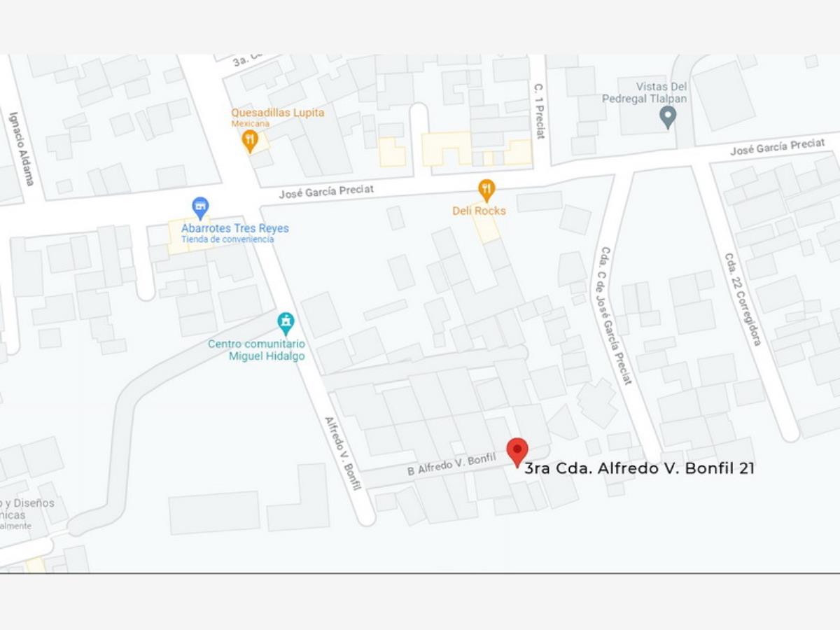Click the red location marker pin

click(517, 452)
